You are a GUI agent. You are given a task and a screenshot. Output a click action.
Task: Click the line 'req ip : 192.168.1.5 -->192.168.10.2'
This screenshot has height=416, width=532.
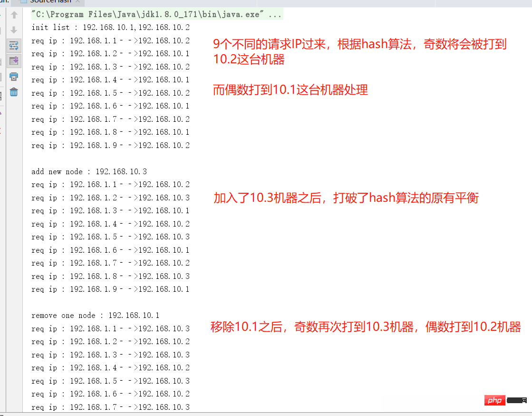pos(111,93)
